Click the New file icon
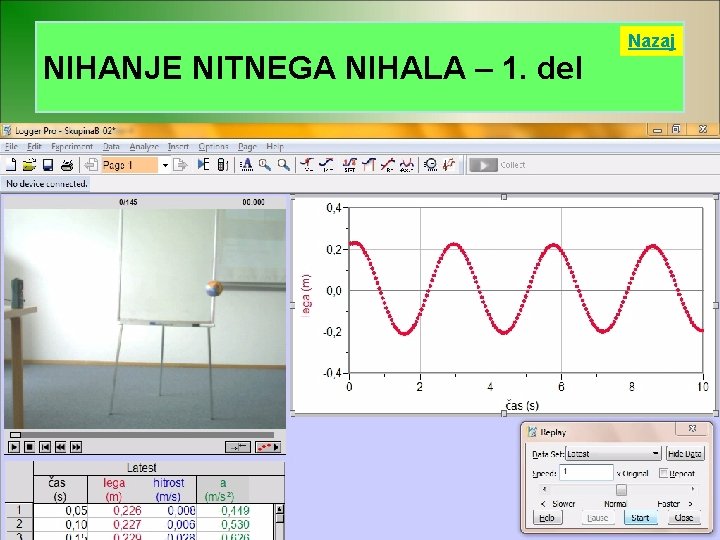This screenshot has width=720, height=540. pos(11,165)
